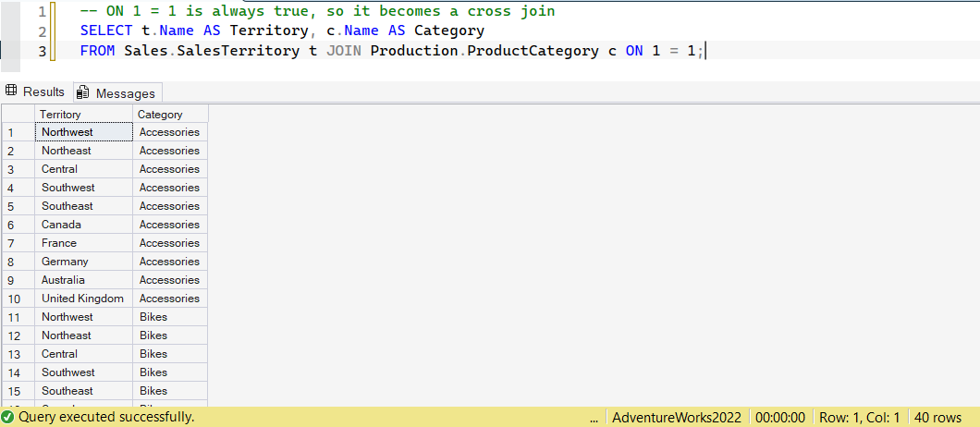Select the France territory cell
The image size is (980, 427).
tap(84, 243)
